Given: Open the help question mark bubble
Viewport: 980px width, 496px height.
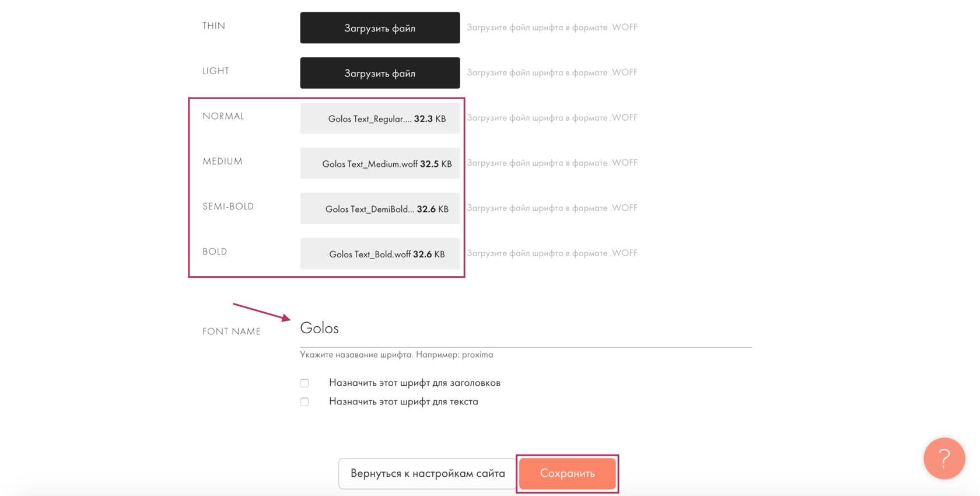Looking at the screenshot, I should click(944, 458).
